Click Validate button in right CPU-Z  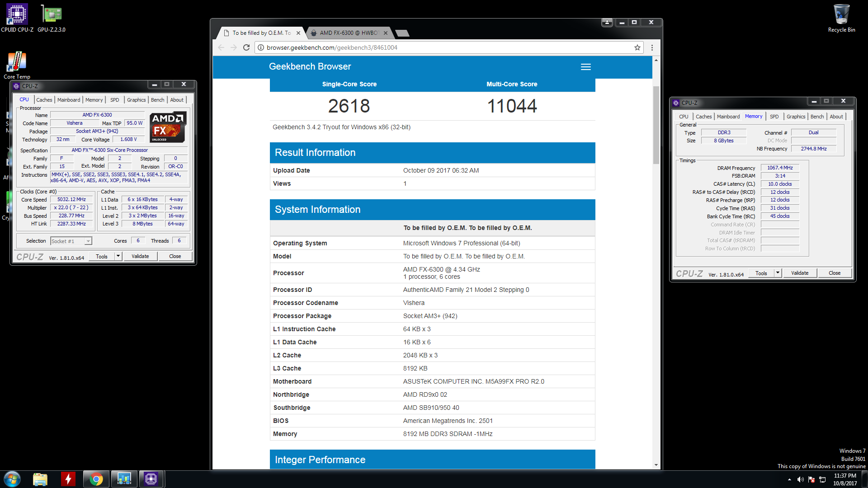click(x=800, y=273)
